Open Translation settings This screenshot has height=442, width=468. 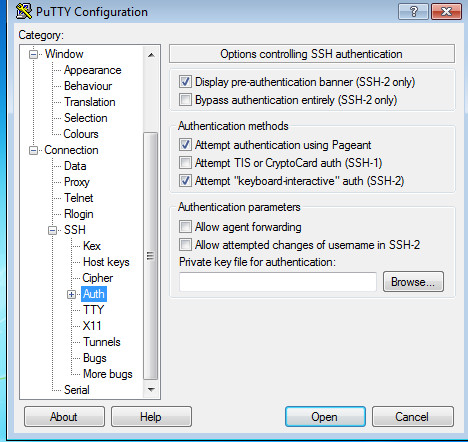click(90, 102)
